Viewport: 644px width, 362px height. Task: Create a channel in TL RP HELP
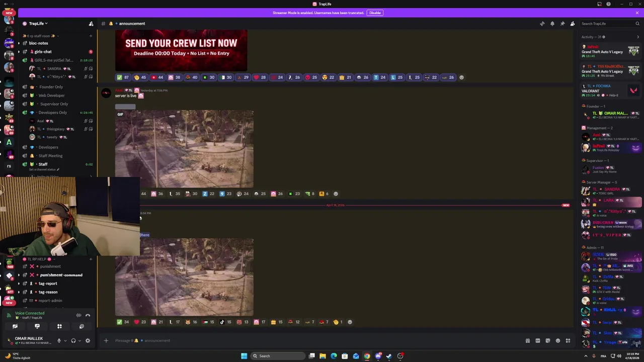click(91, 259)
